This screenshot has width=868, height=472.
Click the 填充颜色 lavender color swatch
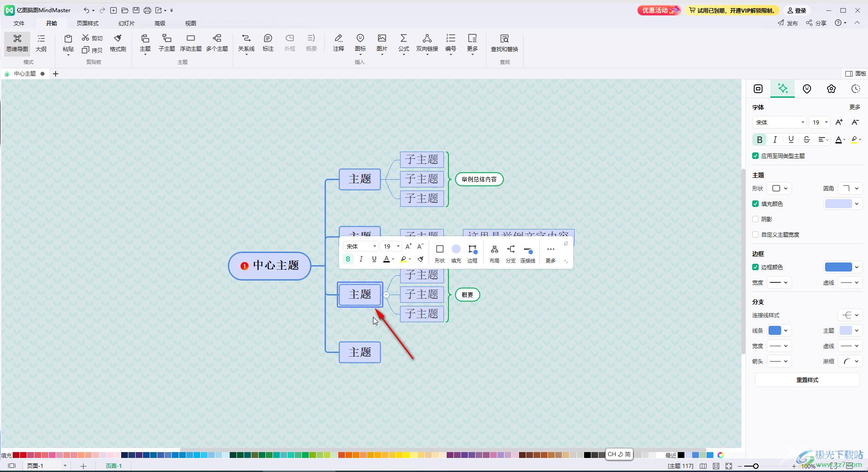pos(838,204)
